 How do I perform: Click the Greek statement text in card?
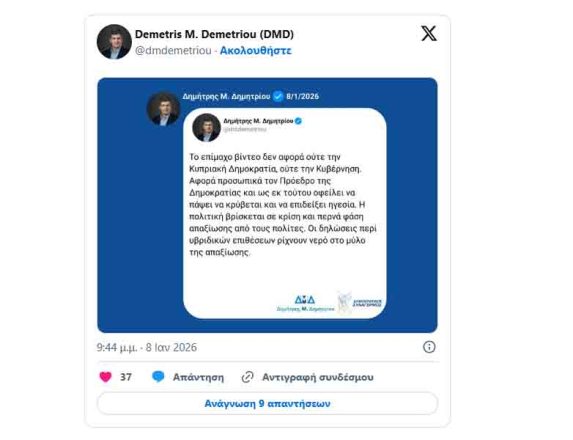pyautogui.click(x=283, y=205)
